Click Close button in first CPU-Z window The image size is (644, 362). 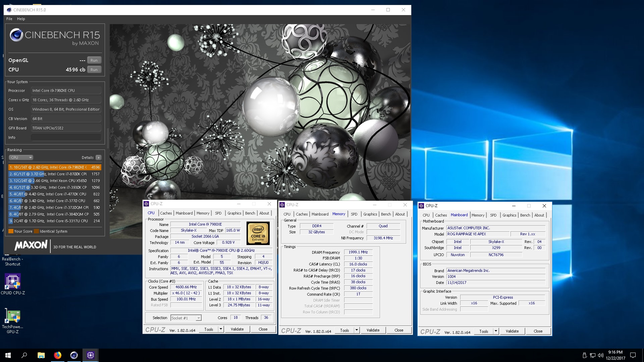(x=263, y=329)
